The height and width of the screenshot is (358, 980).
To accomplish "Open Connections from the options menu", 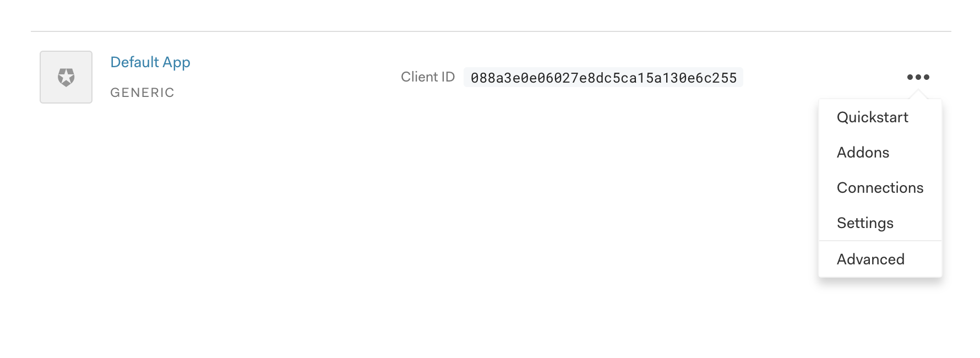I will coord(880,188).
